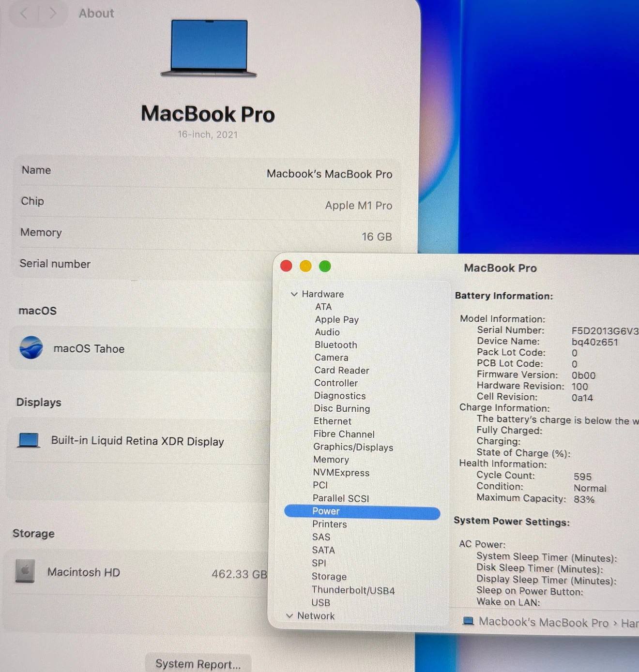The image size is (639, 672).
Task: Click the macOS Tahoe label
Action: click(x=89, y=348)
